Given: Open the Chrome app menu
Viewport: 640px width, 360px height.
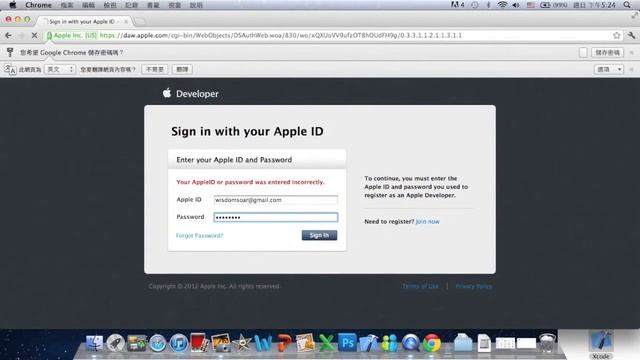Looking at the screenshot, I should (x=38, y=5).
